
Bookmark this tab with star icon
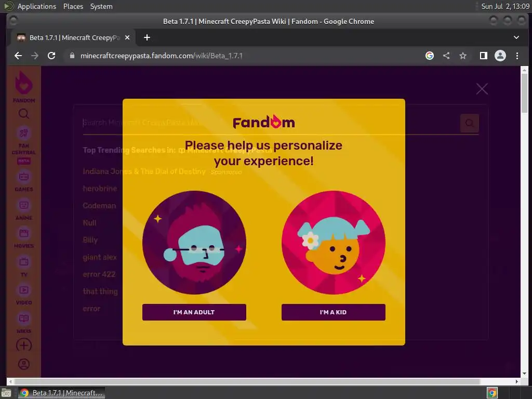tap(463, 56)
